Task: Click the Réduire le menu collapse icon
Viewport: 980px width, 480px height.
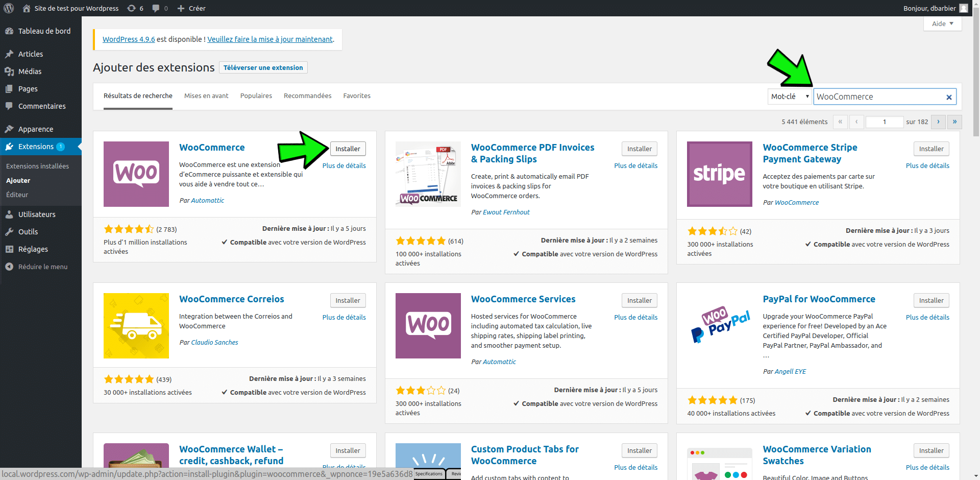Action: [9, 267]
